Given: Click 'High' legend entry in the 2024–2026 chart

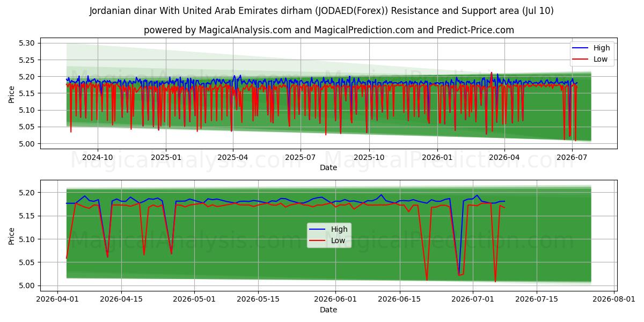Looking at the screenshot, I should pyautogui.click(x=591, y=48).
